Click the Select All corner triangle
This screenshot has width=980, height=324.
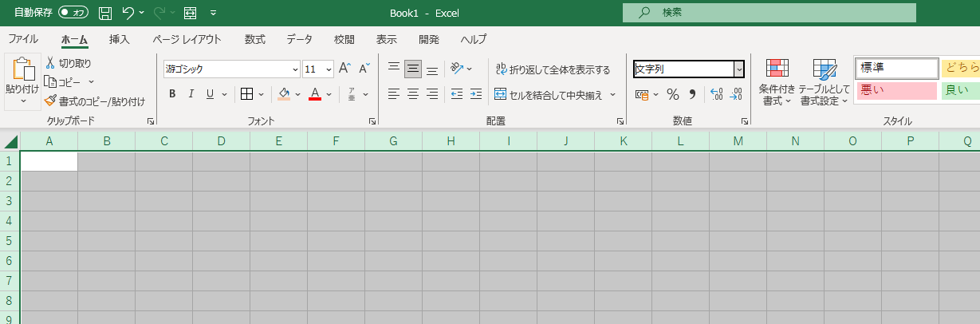pyautogui.click(x=10, y=141)
